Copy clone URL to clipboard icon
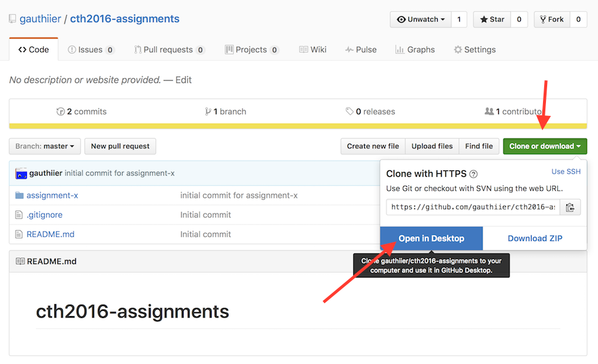Image resolution: width=598 pixels, height=364 pixels. pyautogui.click(x=570, y=207)
